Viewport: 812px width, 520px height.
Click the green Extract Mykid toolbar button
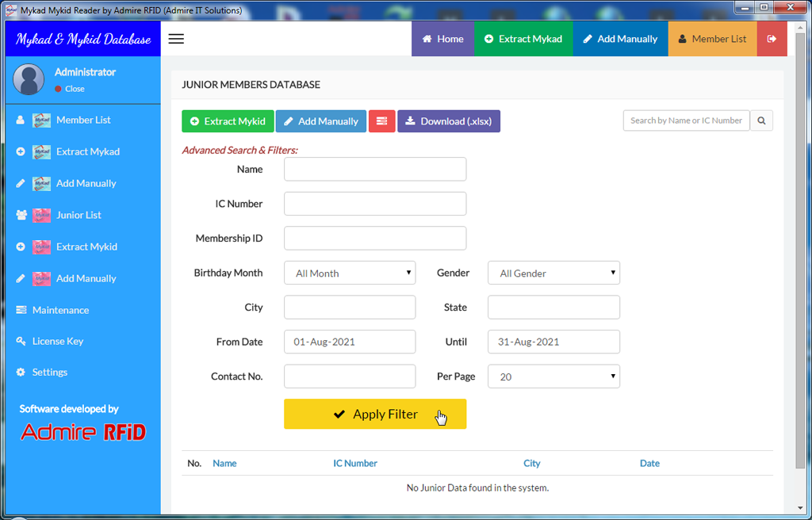tap(228, 121)
